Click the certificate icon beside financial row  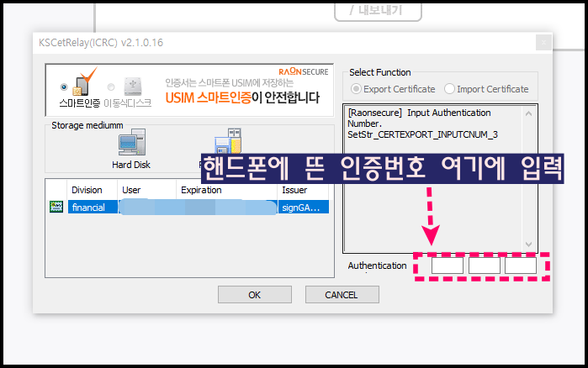[x=56, y=207]
